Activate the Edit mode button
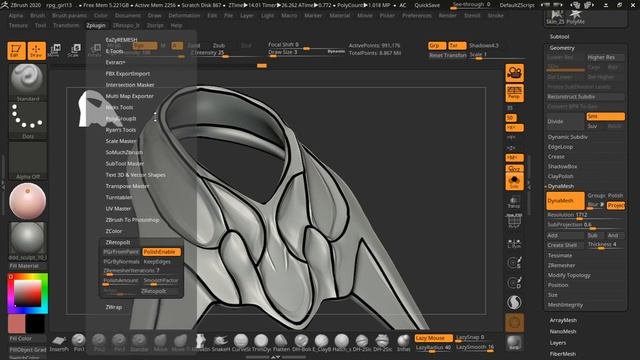The width and height of the screenshot is (640, 360). click(16, 51)
